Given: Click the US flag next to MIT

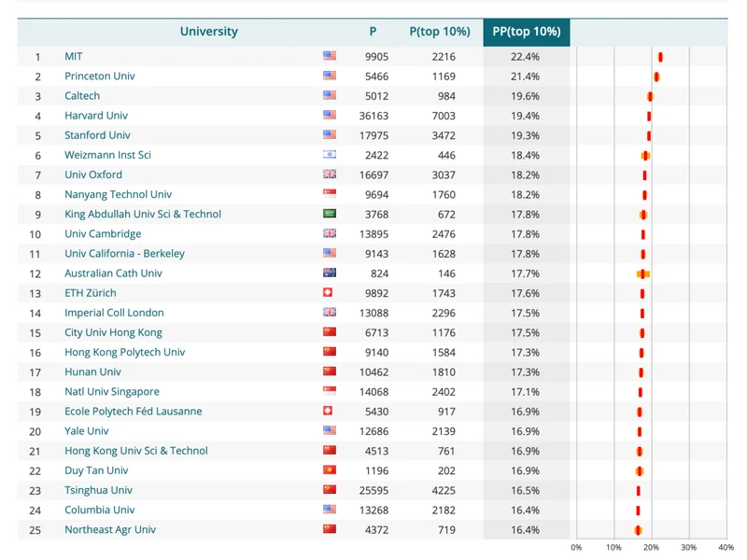Looking at the screenshot, I should coord(329,56).
